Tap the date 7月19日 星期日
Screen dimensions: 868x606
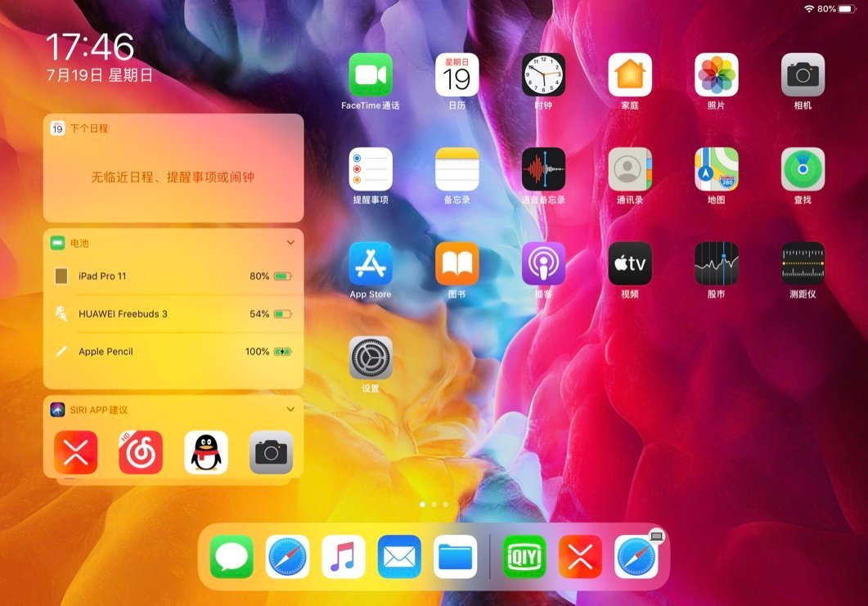pyautogui.click(x=100, y=74)
